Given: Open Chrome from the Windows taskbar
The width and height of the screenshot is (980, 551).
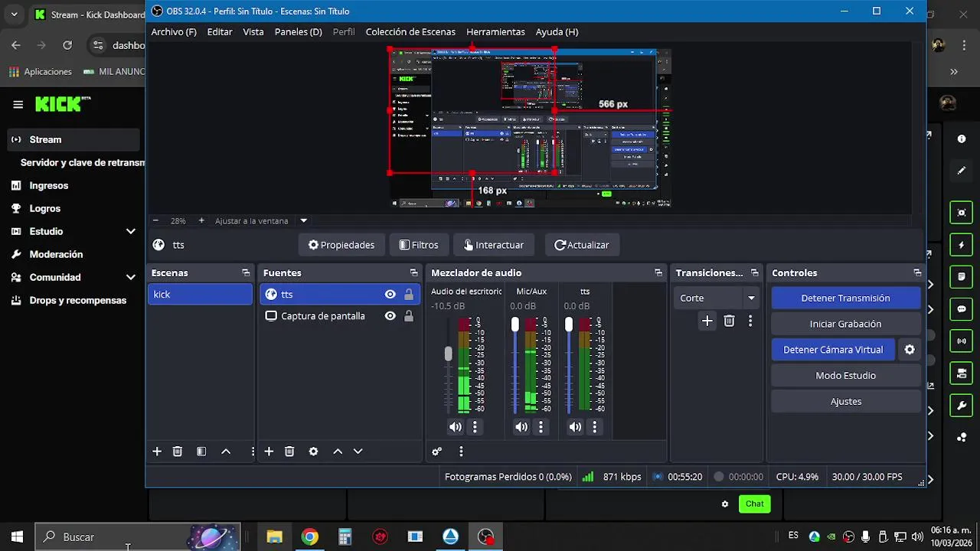Looking at the screenshot, I should coord(310,537).
